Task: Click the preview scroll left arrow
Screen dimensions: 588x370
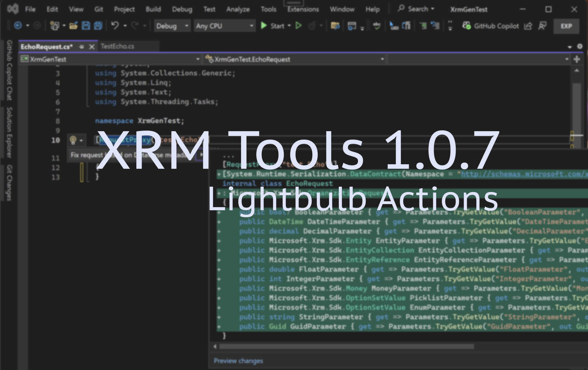Action: [x=215, y=346]
